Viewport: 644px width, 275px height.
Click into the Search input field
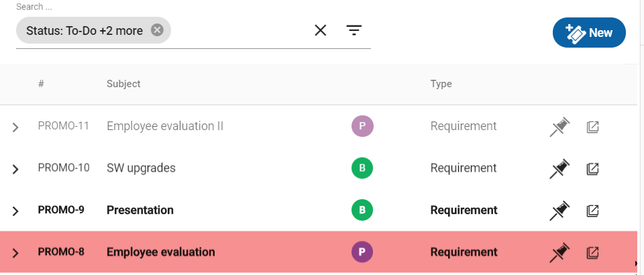click(x=238, y=30)
